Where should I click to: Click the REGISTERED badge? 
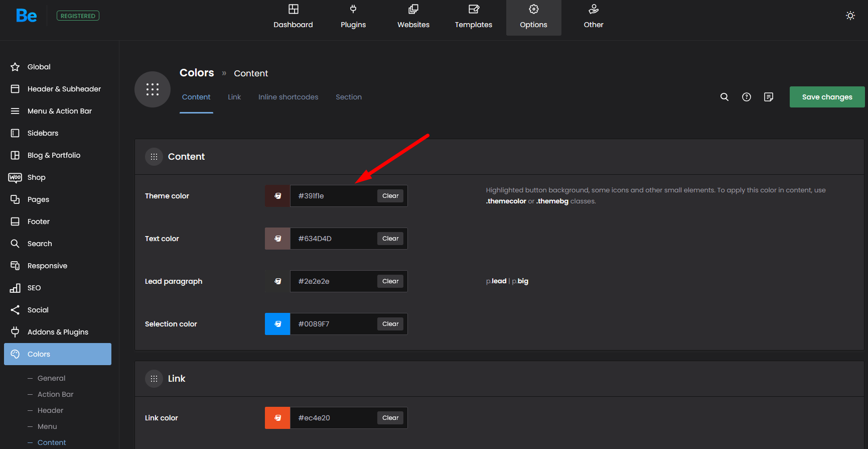click(78, 16)
